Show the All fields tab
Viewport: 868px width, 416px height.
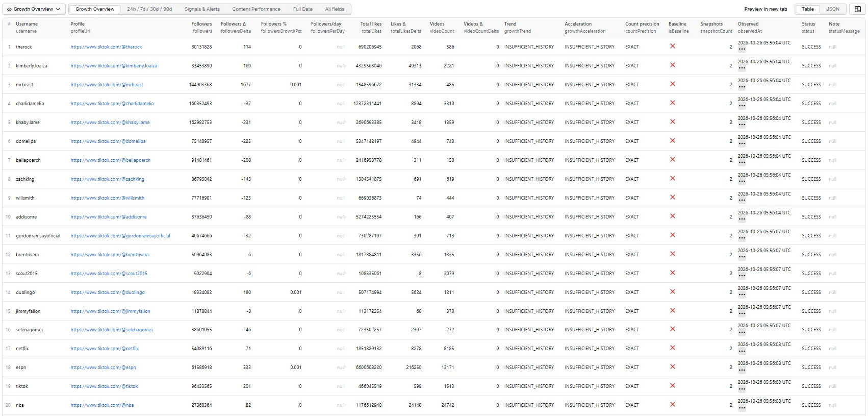click(x=335, y=9)
